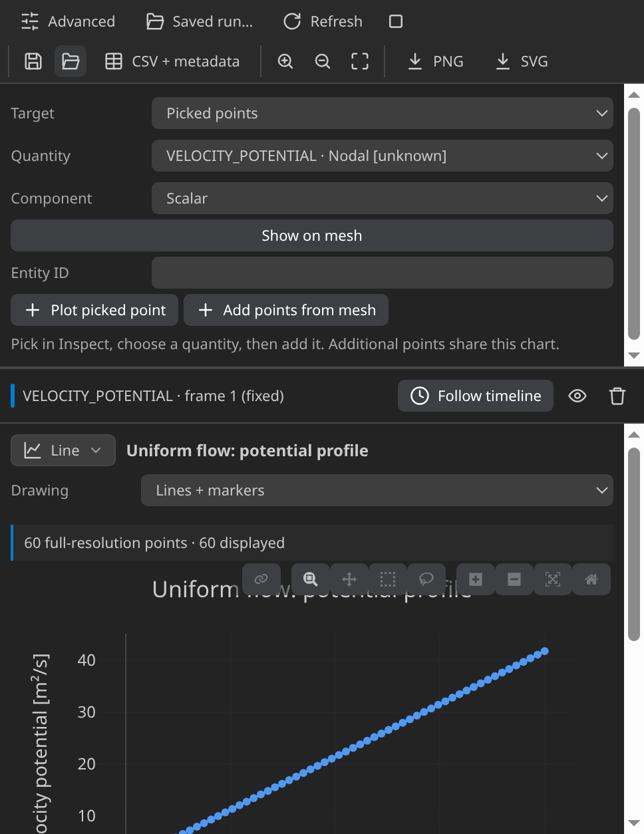Open the Component dropdown
This screenshot has height=834, width=644.
coord(383,198)
